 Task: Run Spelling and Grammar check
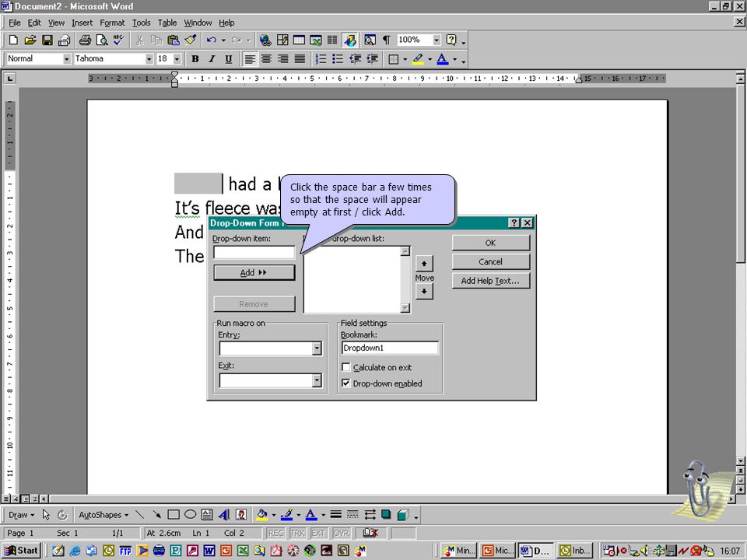[118, 40]
